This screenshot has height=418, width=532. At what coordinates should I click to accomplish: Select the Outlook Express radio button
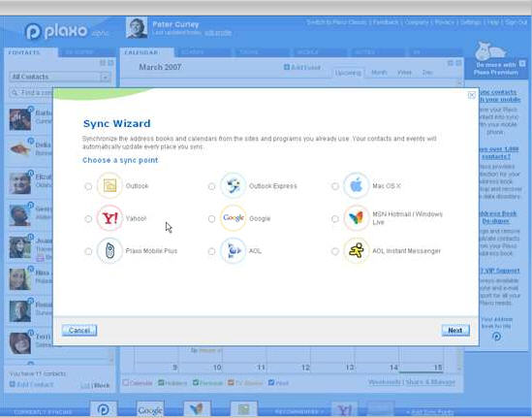211,186
